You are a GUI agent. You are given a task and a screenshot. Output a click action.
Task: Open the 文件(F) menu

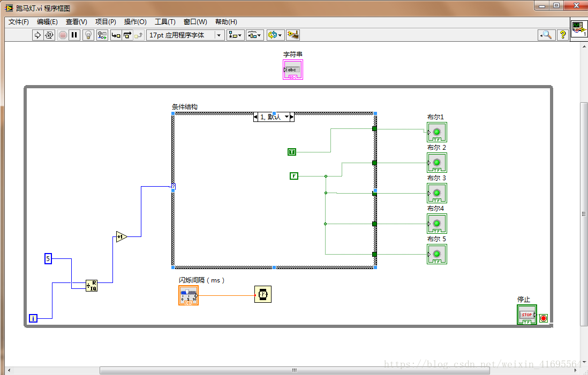pyautogui.click(x=19, y=22)
